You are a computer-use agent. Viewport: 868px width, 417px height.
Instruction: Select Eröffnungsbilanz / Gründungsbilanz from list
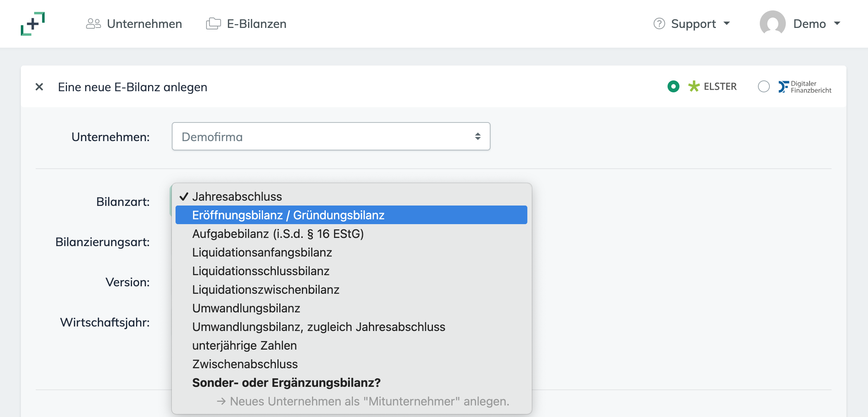[288, 215]
